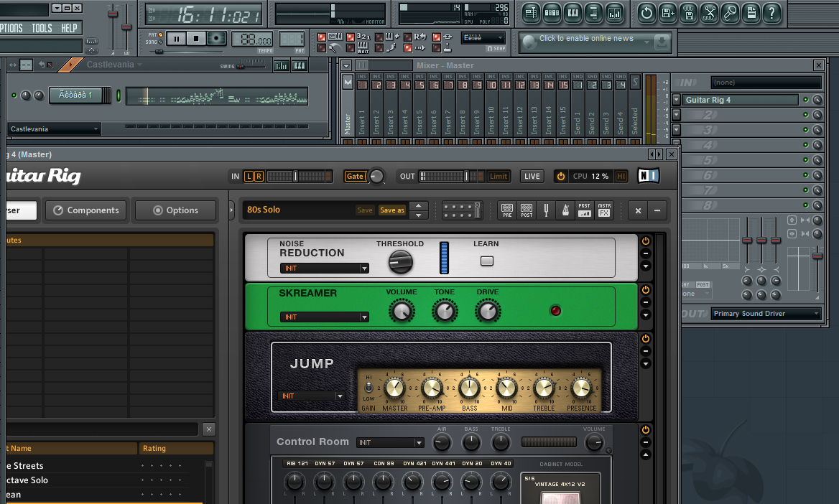The image size is (839, 504).
Task: Sort preset list by Rating column
Action: [177, 448]
